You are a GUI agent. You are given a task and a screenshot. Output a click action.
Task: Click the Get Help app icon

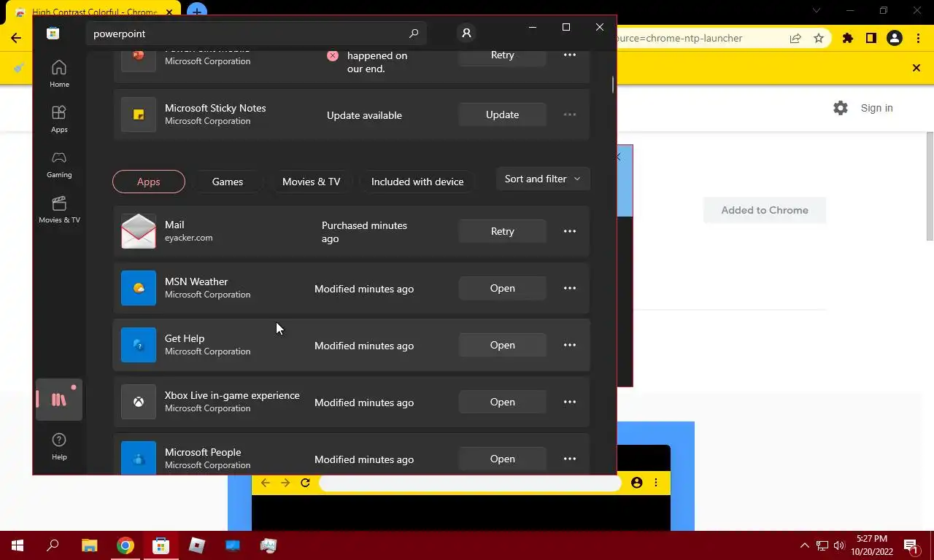(139, 345)
